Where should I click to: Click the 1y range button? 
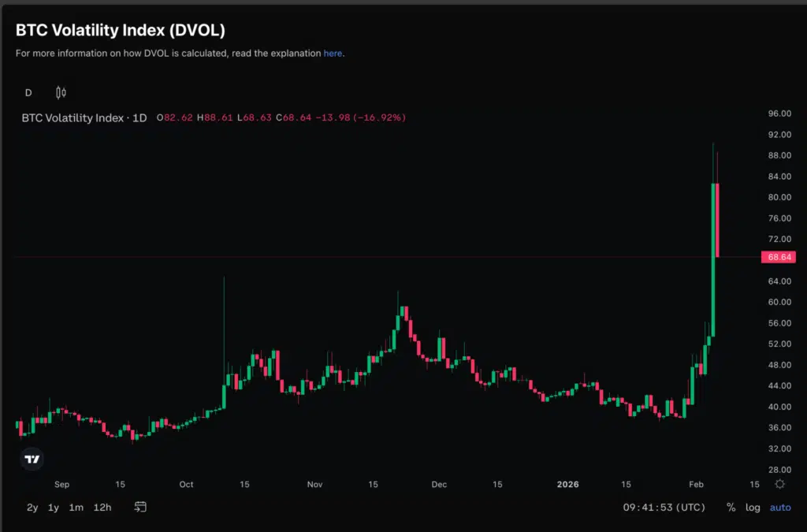point(53,508)
